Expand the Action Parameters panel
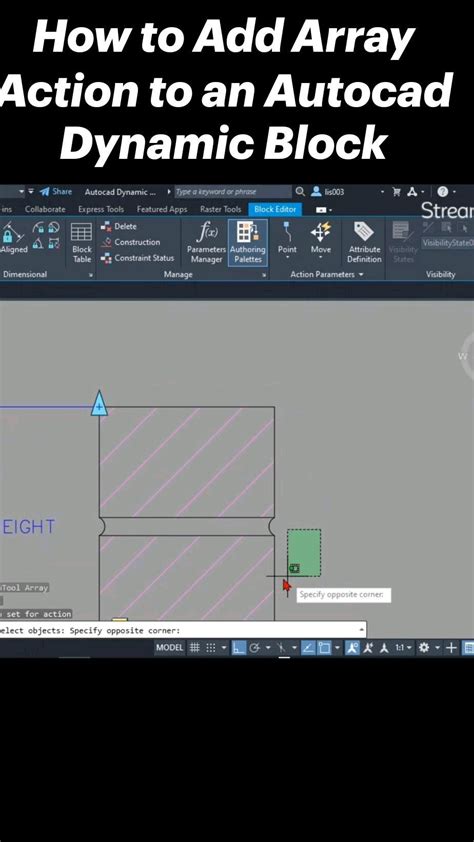The image size is (474, 842). coord(327,274)
